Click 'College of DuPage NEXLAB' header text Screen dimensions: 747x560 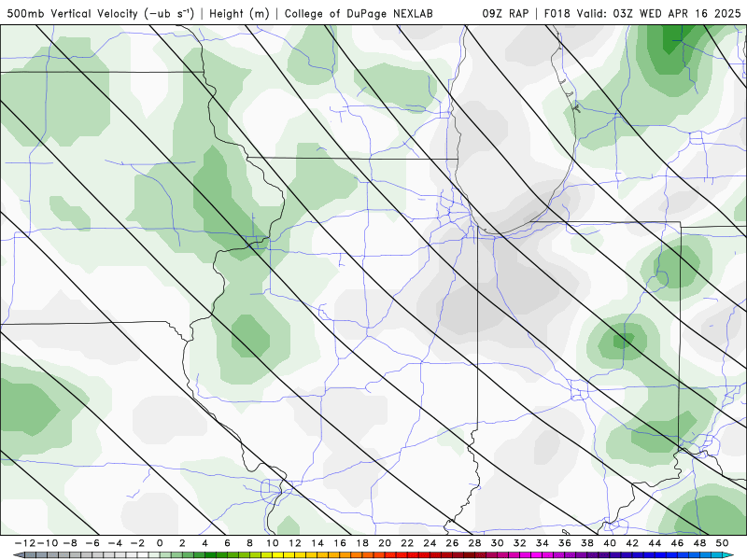pos(359,13)
